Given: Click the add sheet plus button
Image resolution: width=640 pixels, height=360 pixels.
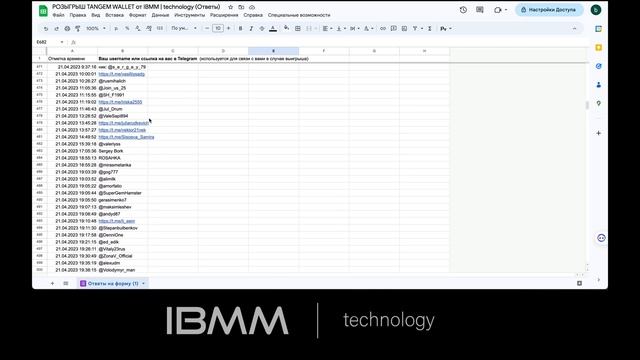Looking at the screenshot, I should [x=52, y=283].
